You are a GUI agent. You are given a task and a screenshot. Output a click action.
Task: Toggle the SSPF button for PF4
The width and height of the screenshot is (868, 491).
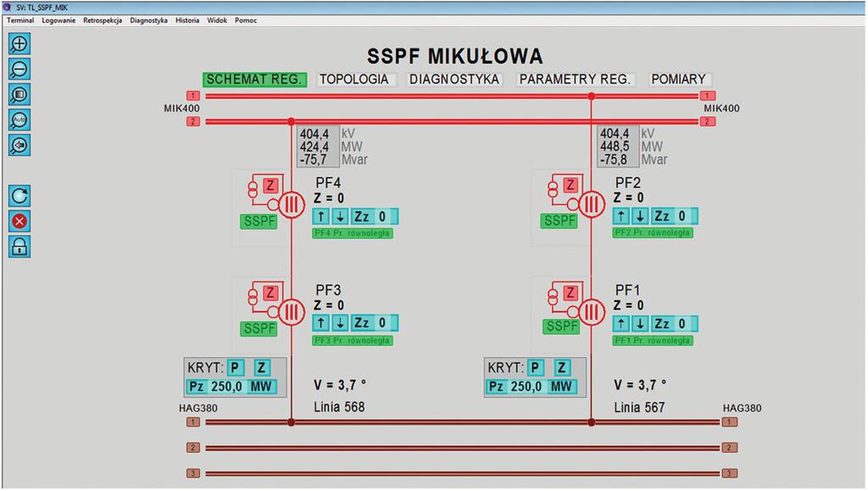(259, 221)
